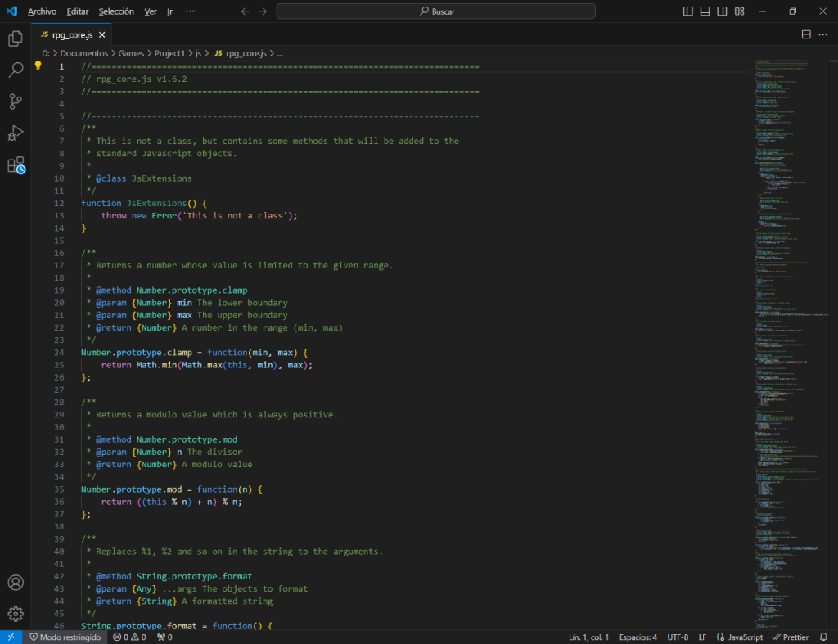
Task: Click 'String.prototype.format' on line 46
Action: pyautogui.click(x=139, y=625)
